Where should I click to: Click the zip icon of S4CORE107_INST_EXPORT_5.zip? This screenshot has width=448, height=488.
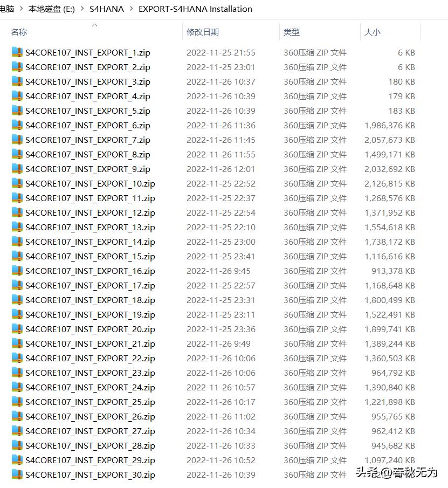click(x=17, y=111)
